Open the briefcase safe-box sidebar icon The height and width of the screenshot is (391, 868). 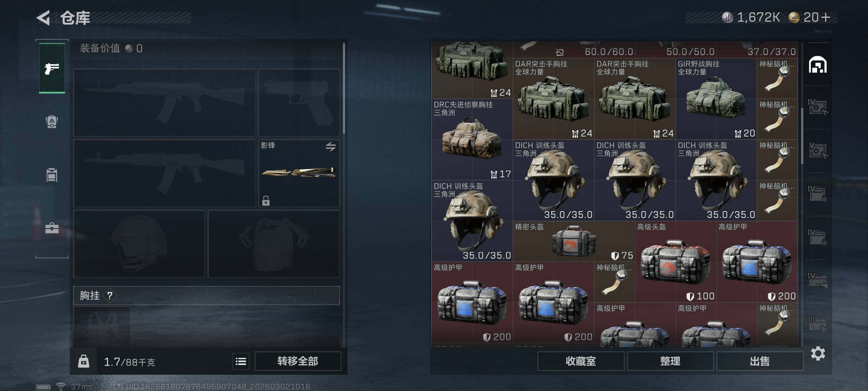coord(52,228)
